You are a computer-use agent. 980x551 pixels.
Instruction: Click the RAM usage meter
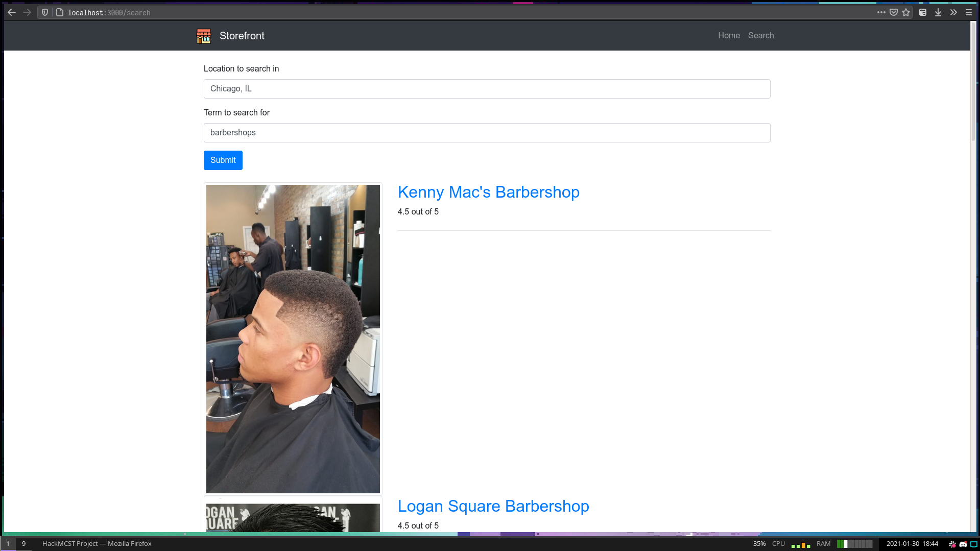(x=854, y=544)
